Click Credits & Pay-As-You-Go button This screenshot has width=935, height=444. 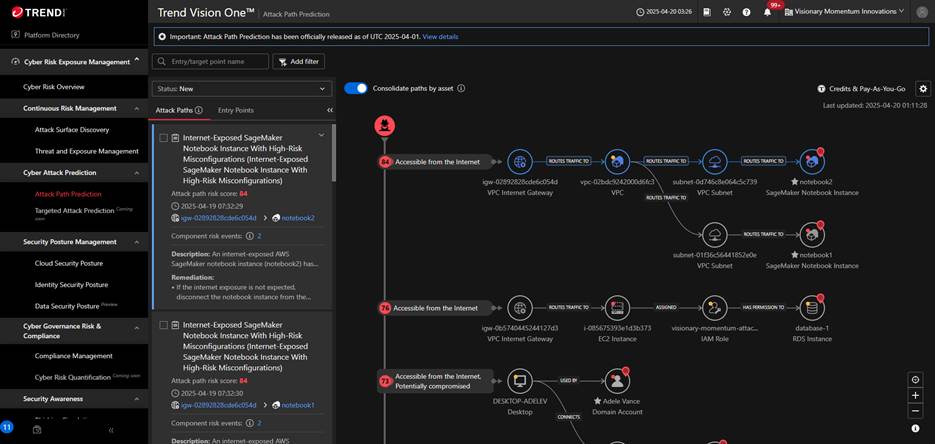[x=861, y=89]
